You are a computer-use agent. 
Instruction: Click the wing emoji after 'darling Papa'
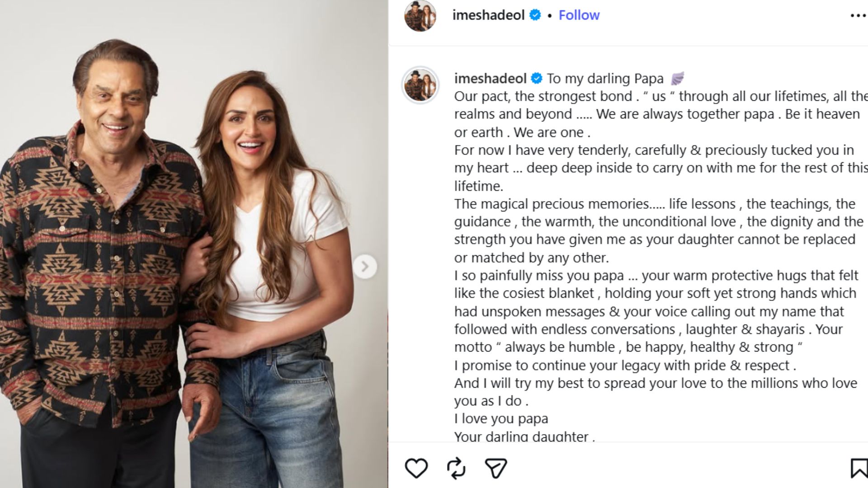(677, 79)
